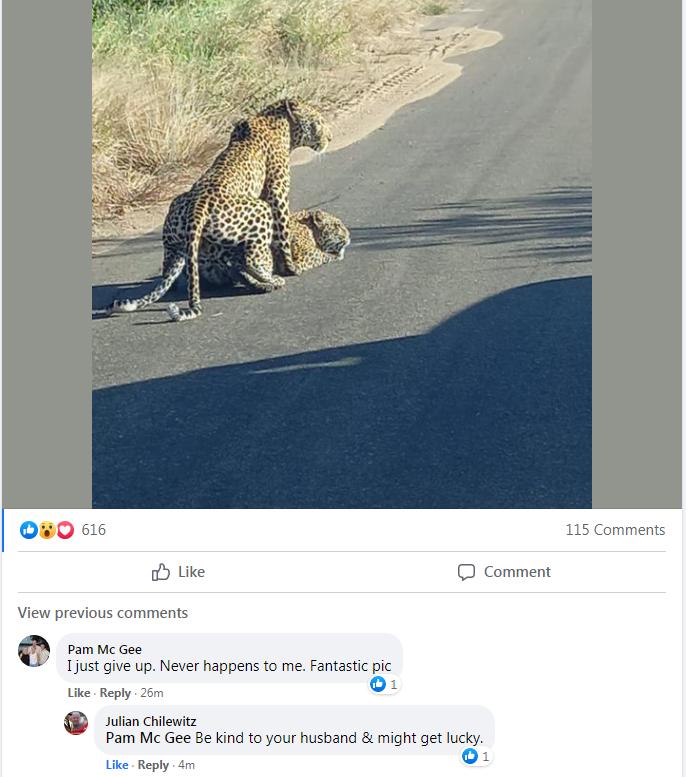Click the wow face reaction icon
686x777 pixels.
pyautogui.click(x=47, y=530)
